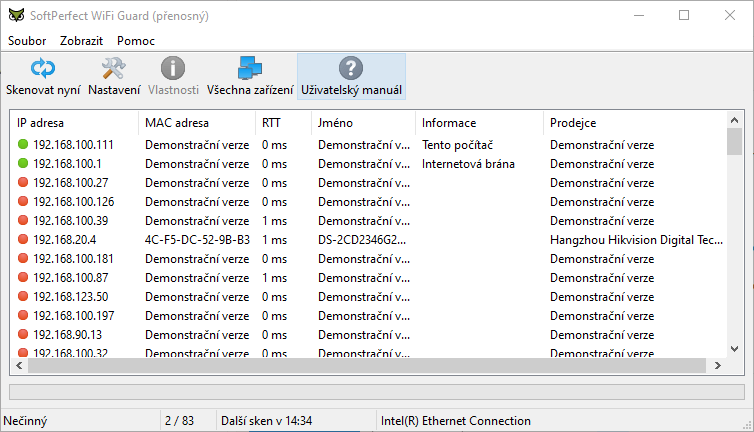Screen dimensions: 754x432
Task: Click device name DS-2CD2346G2...
Action: [362, 240]
